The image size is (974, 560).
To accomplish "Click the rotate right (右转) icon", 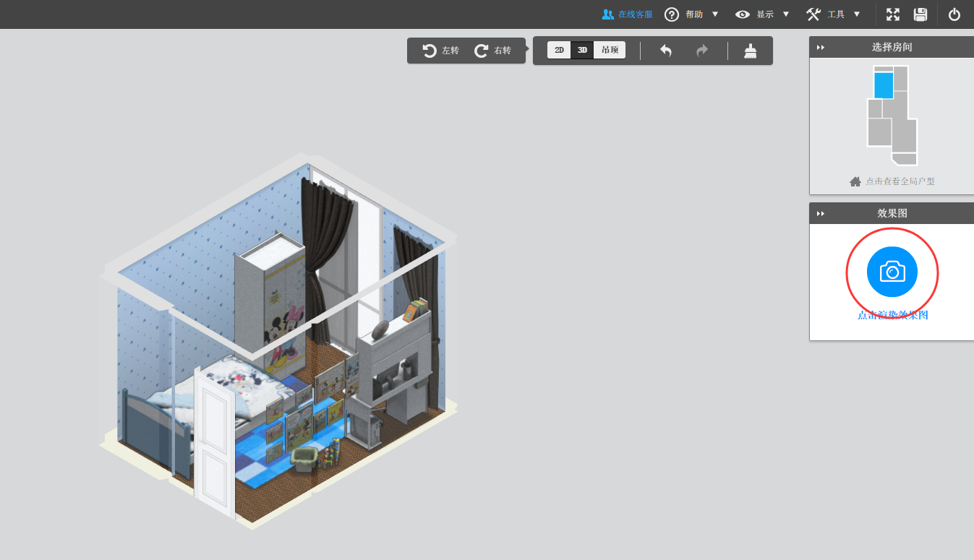I will pos(482,51).
